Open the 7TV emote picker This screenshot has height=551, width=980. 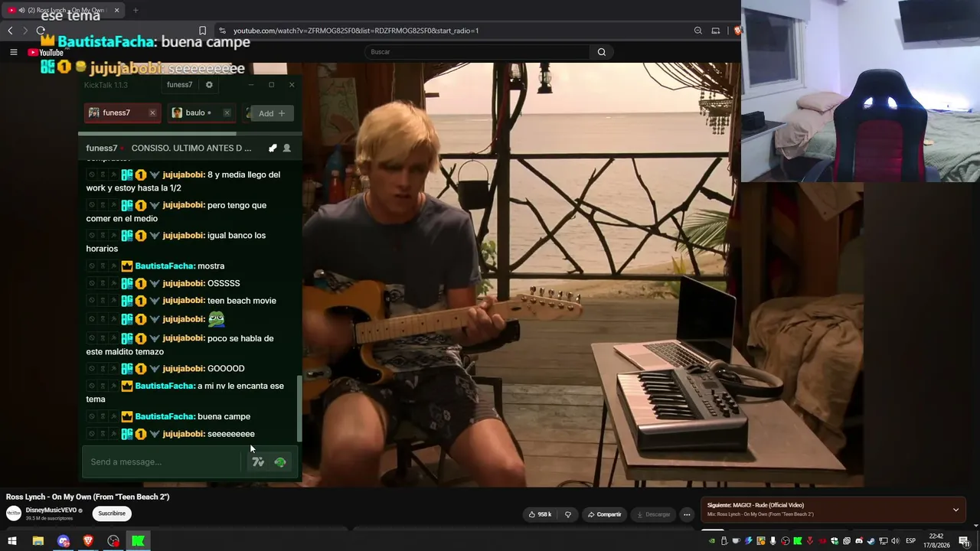coord(258,461)
